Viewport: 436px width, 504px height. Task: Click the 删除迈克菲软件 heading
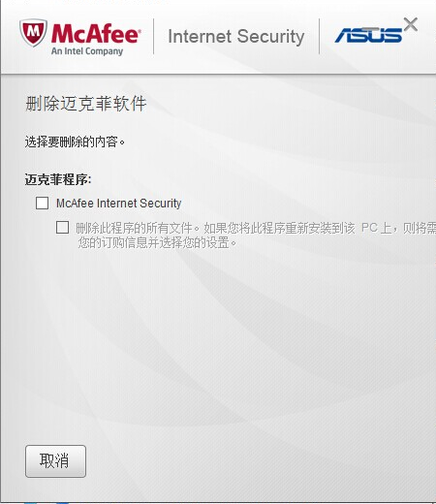(x=86, y=104)
